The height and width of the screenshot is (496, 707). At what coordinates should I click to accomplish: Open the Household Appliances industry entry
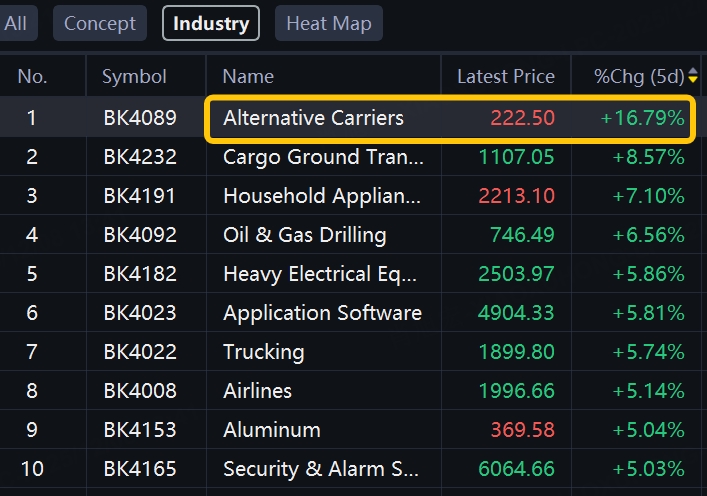[x=323, y=196]
